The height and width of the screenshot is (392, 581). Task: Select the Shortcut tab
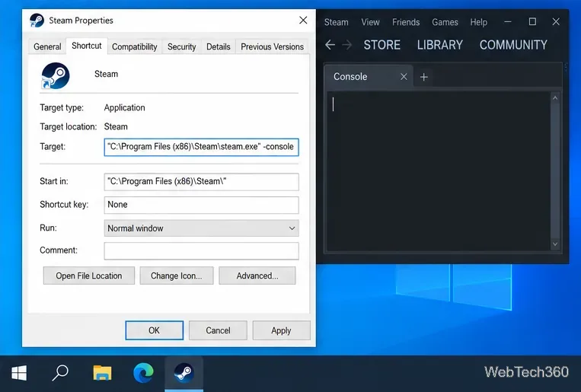[87, 46]
